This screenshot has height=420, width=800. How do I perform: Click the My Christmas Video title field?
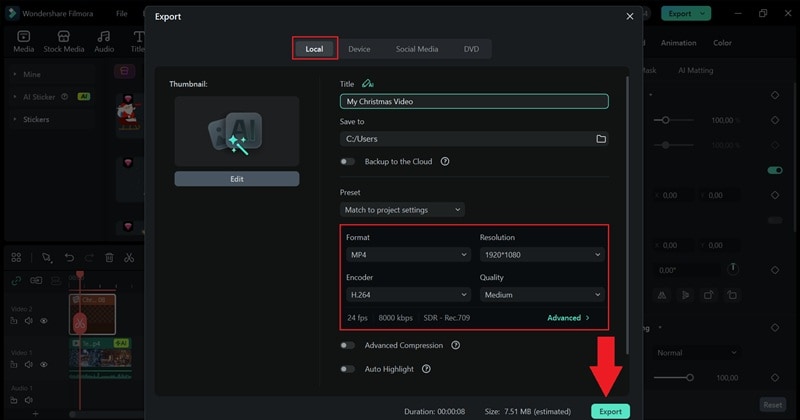(474, 101)
